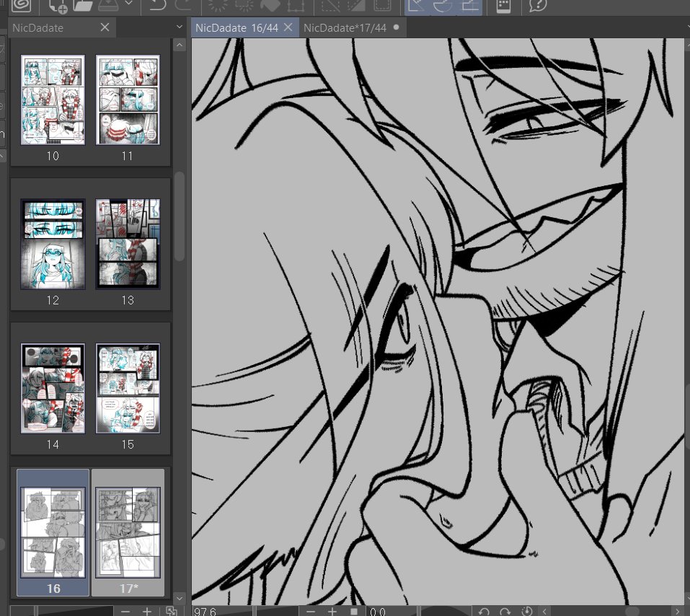Click page manager scroll down arrow
This screenshot has width=690, height=616.
click(x=179, y=599)
